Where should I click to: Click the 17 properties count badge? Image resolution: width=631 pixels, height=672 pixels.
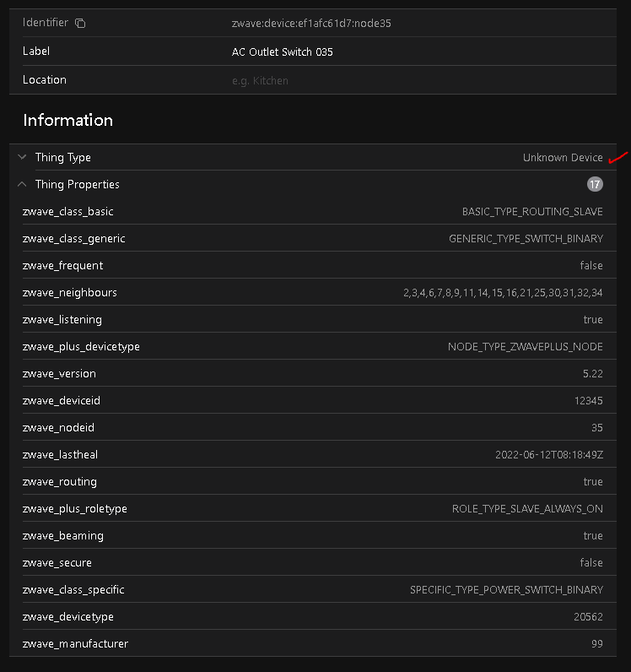[x=595, y=184]
